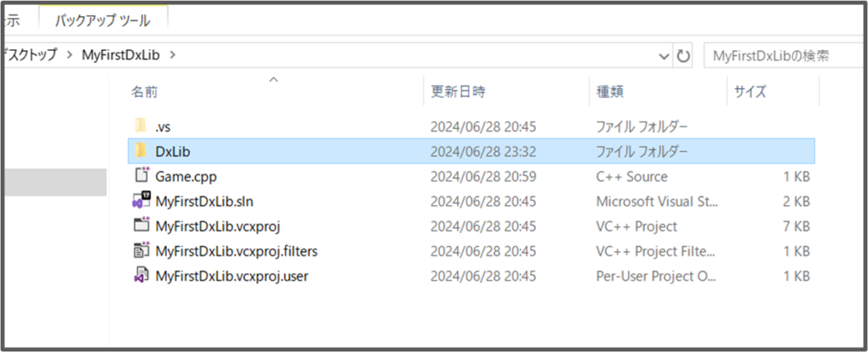Navigate to MyFirstDxLib in the breadcrumb path

121,55
